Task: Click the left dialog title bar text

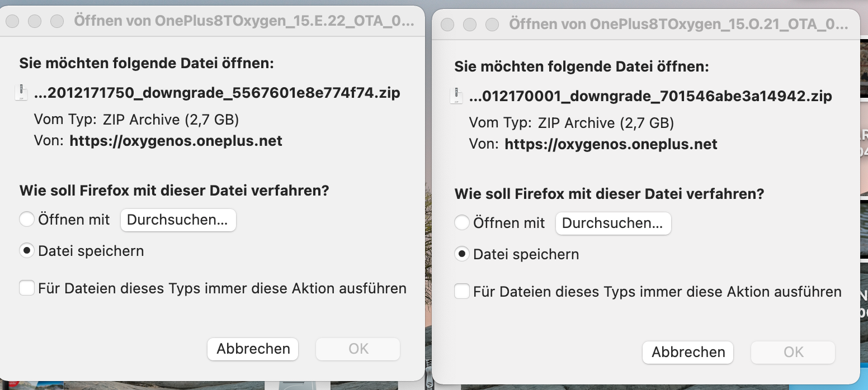Action: 244,22
